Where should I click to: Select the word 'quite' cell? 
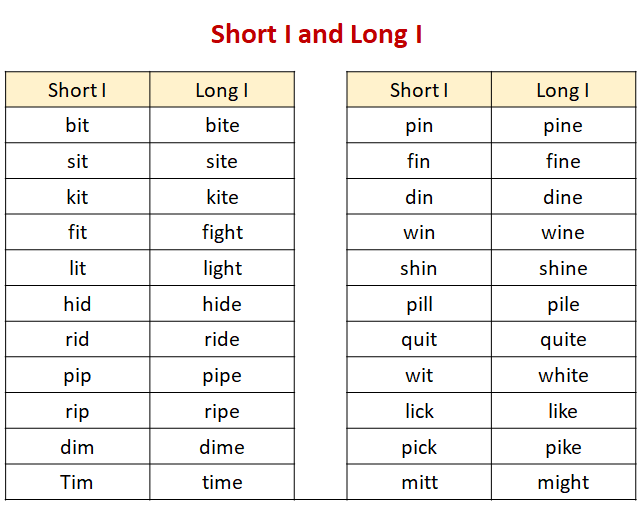coord(563,340)
